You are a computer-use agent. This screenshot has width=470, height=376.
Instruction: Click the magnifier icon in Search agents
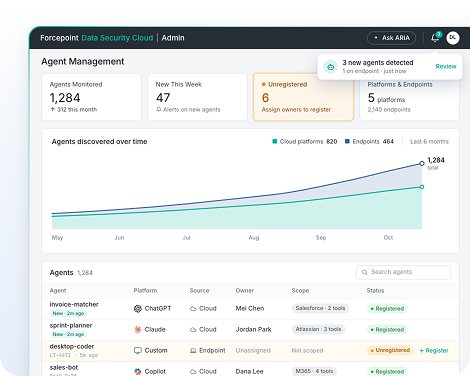pyautogui.click(x=365, y=272)
